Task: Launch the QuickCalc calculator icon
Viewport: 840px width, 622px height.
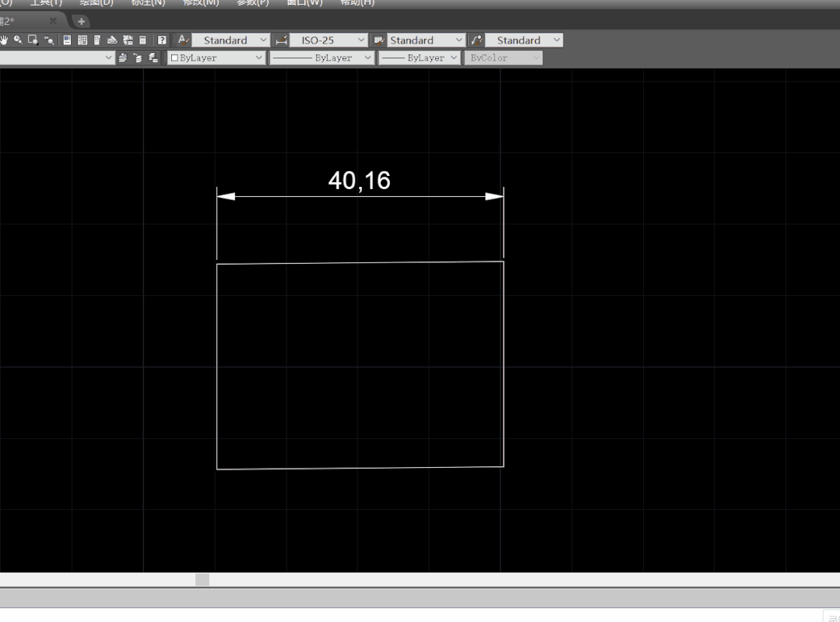Action: click(142, 40)
